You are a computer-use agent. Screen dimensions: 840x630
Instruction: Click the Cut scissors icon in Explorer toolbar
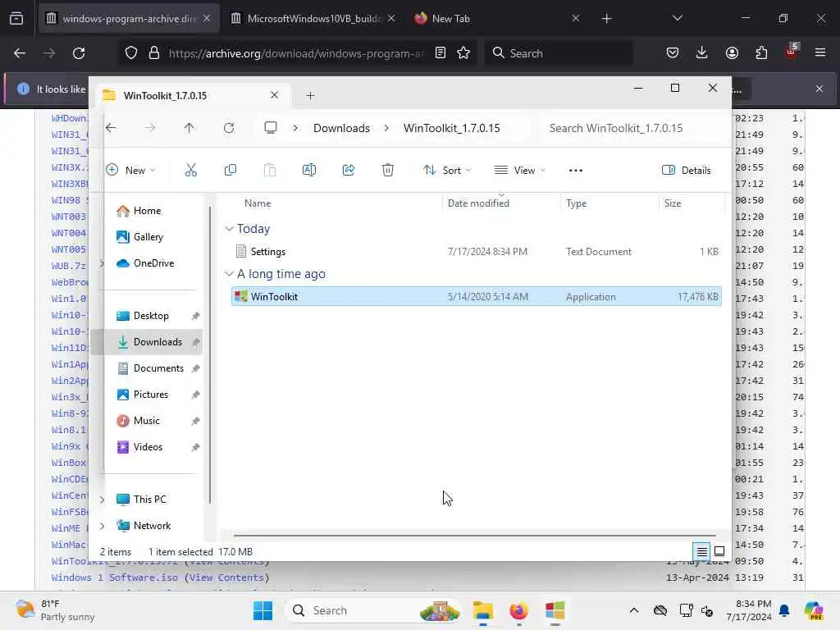190,171
